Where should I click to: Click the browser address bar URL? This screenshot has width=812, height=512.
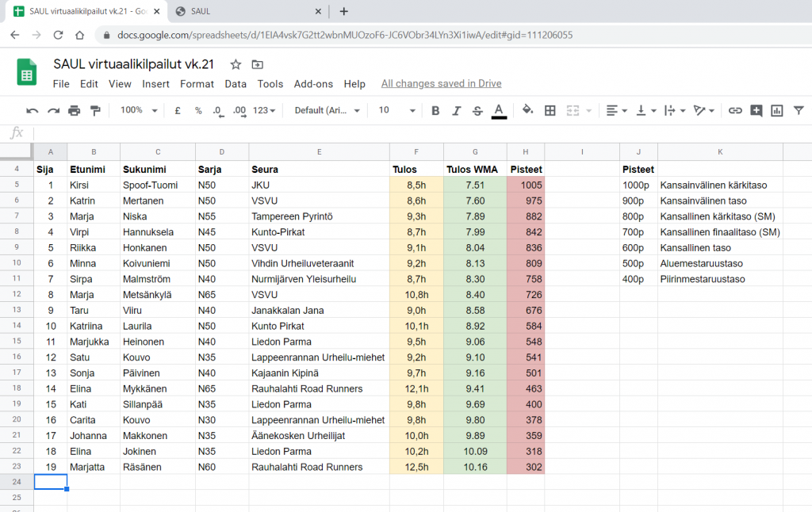click(345, 35)
